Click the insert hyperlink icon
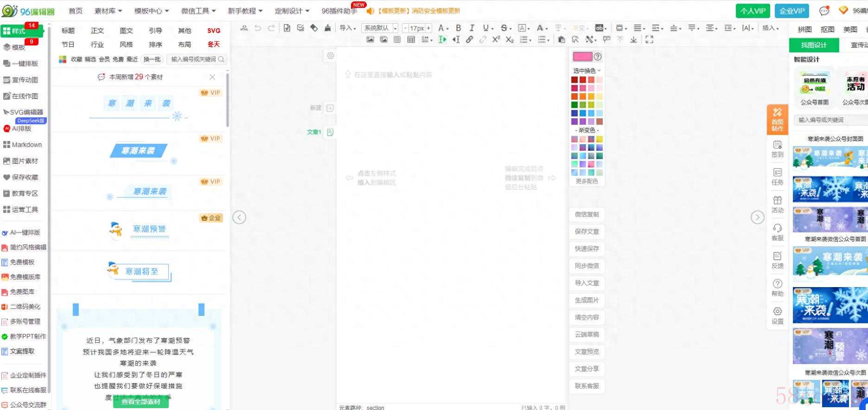 click(x=469, y=40)
